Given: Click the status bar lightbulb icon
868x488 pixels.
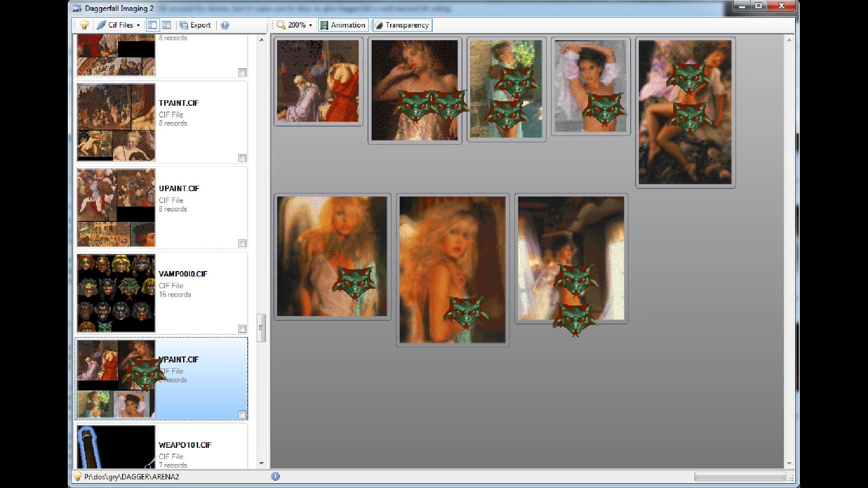Looking at the screenshot, I should point(77,477).
